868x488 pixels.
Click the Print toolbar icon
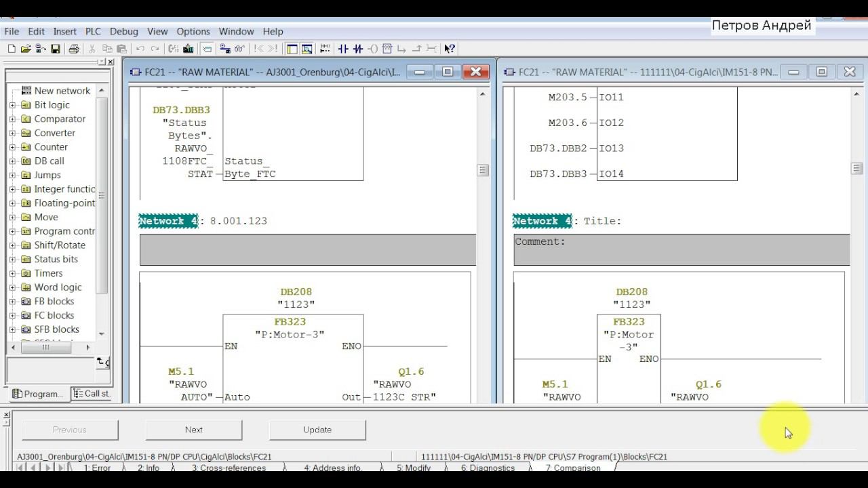pos(74,49)
